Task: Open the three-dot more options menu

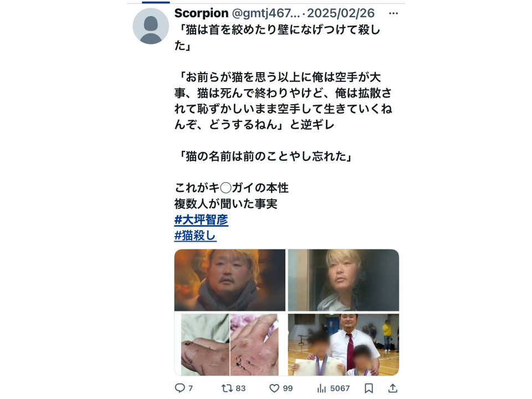Action: pyautogui.click(x=393, y=13)
